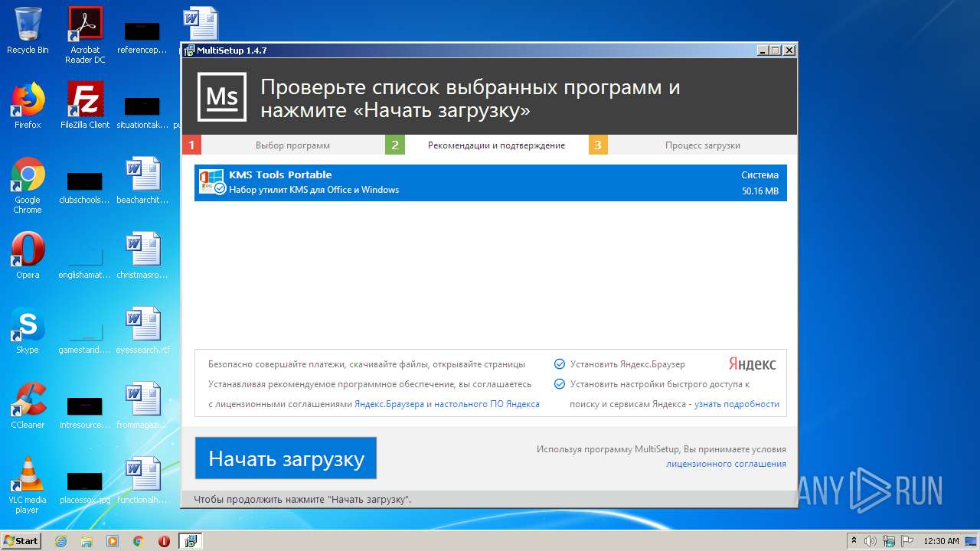
Task: Minimize the MultiSetup window
Action: coord(763,51)
